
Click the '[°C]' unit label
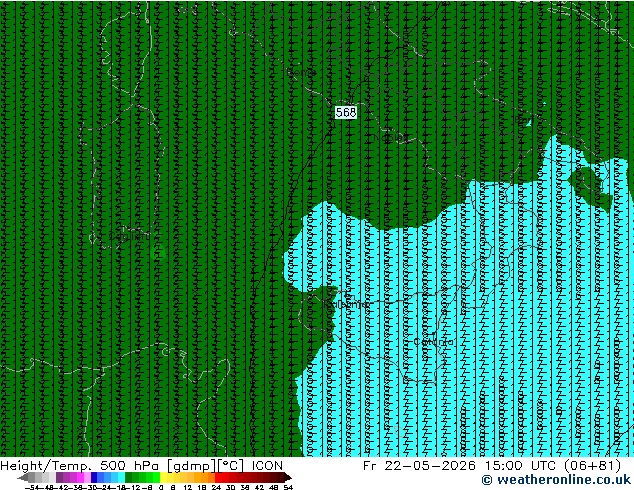[231, 466]
